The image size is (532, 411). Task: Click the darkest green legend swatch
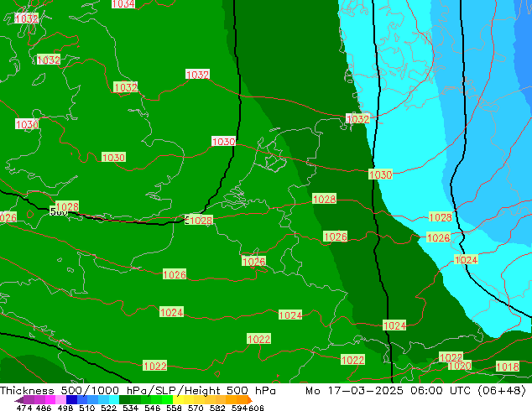click(x=124, y=400)
